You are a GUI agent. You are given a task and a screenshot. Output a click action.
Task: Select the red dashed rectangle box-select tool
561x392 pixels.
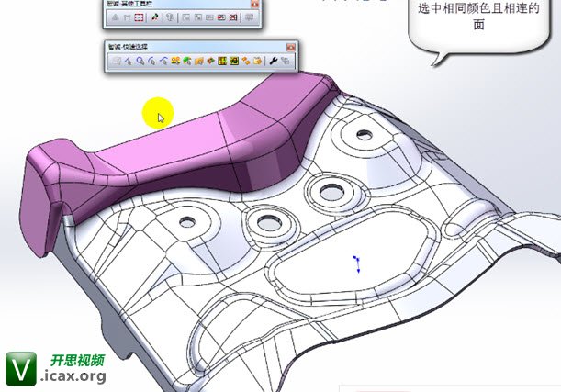click(x=139, y=17)
